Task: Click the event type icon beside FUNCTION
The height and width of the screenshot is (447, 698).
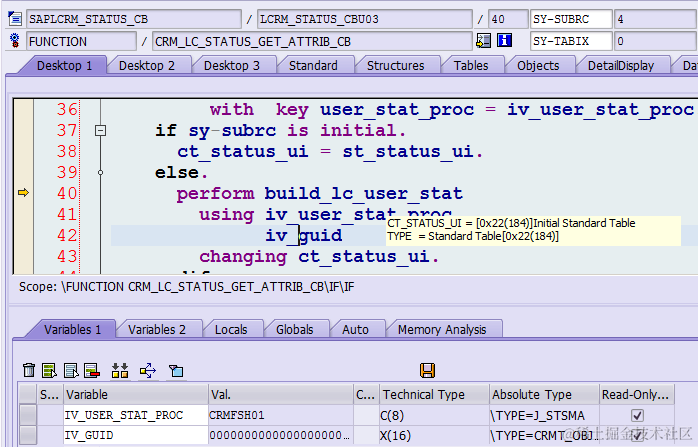Action: (15, 41)
